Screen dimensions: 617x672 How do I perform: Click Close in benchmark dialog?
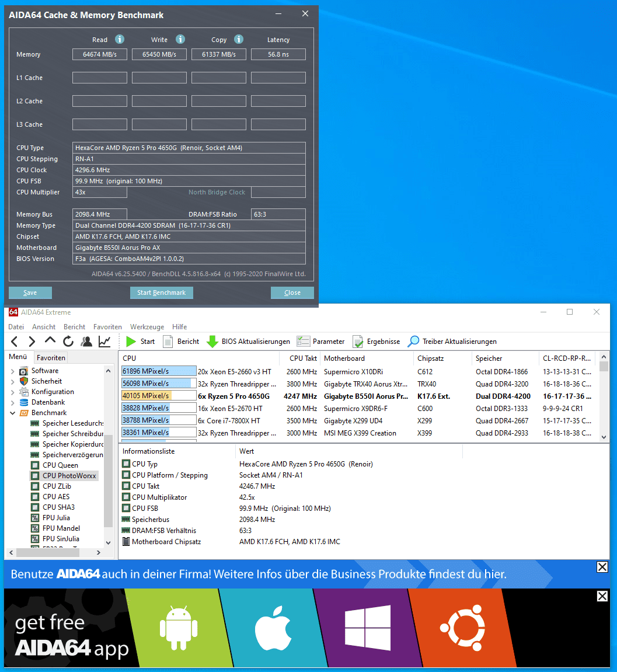pyautogui.click(x=292, y=293)
